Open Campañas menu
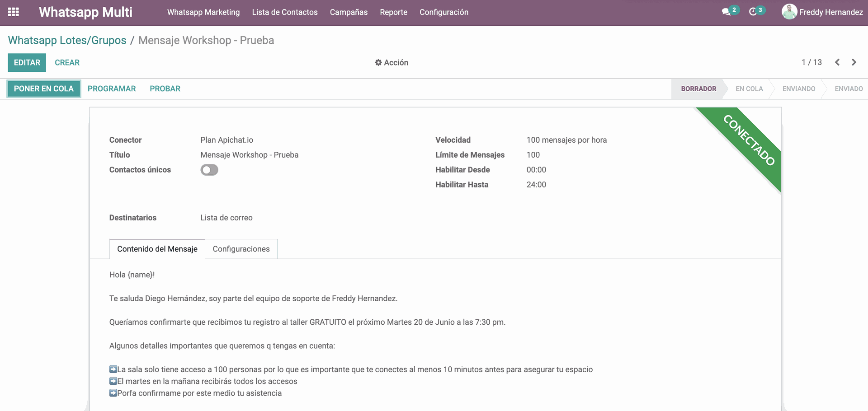Viewport: 868px width, 411px height. 349,12
